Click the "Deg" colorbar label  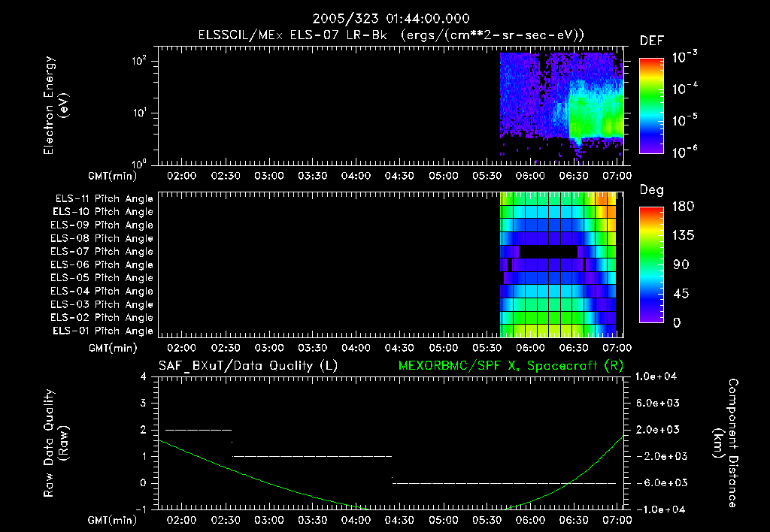651,190
